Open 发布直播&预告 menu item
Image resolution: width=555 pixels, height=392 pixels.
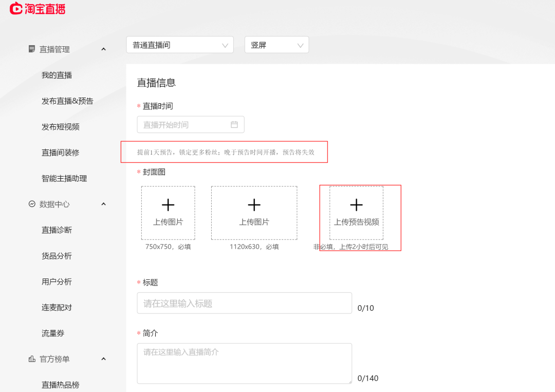coord(67,101)
